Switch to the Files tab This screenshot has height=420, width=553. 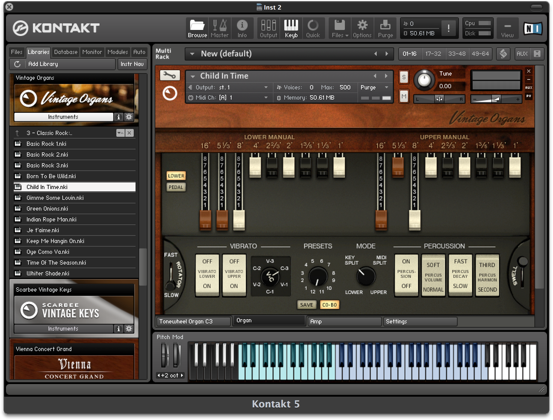point(16,52)
